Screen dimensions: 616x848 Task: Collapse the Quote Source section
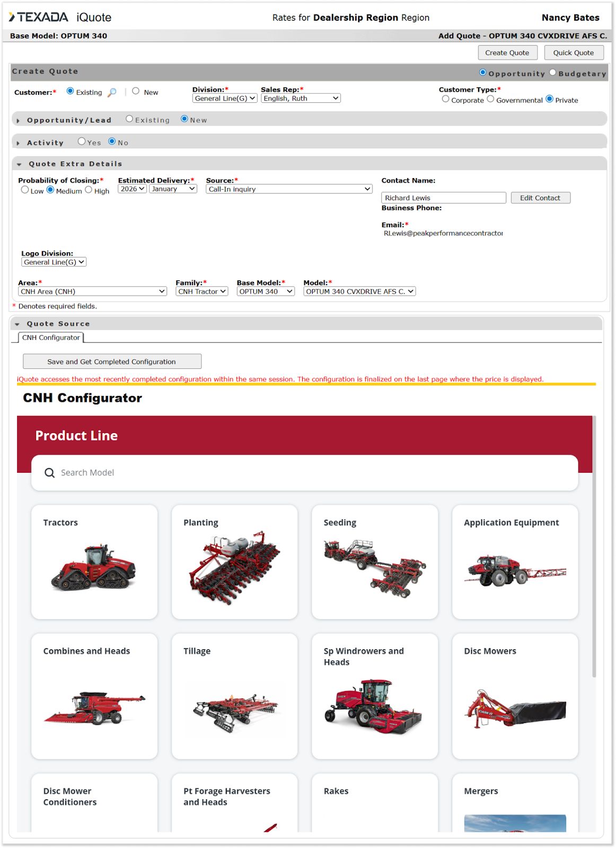(17, 324)
